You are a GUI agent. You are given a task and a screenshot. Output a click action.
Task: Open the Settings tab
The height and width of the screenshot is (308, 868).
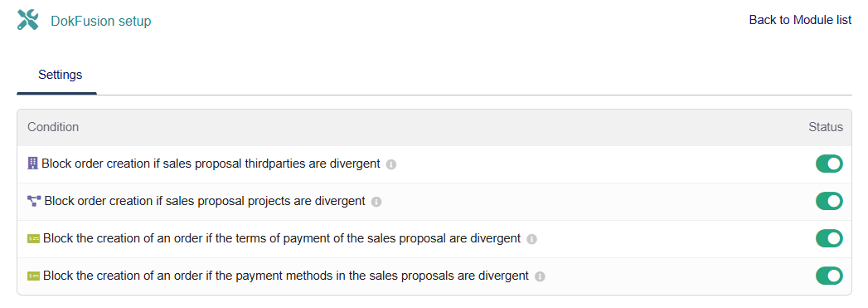click(61, 75)
